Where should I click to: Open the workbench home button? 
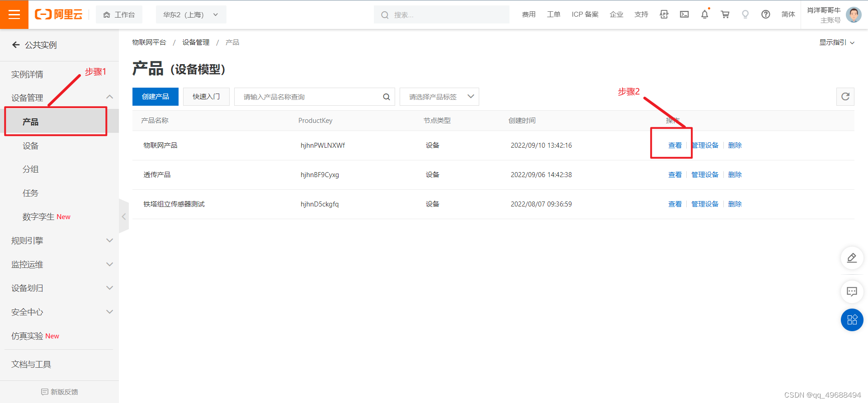pos(119,14)
